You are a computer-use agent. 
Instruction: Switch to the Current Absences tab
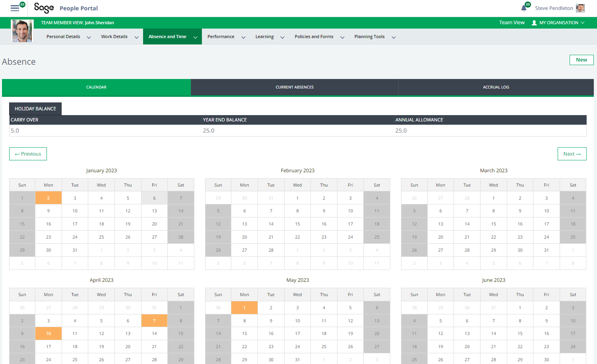pyautogui.click(x=295, y=87)
